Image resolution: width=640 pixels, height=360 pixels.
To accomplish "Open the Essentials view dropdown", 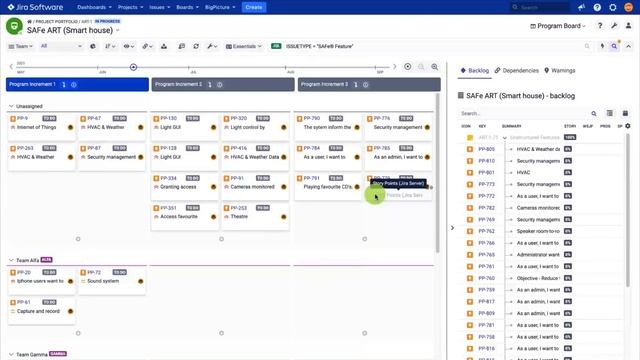I will 244,46.
